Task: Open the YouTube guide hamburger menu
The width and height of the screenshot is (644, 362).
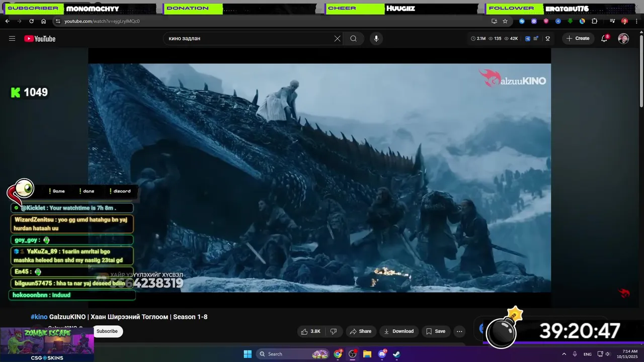Action: 12,39
